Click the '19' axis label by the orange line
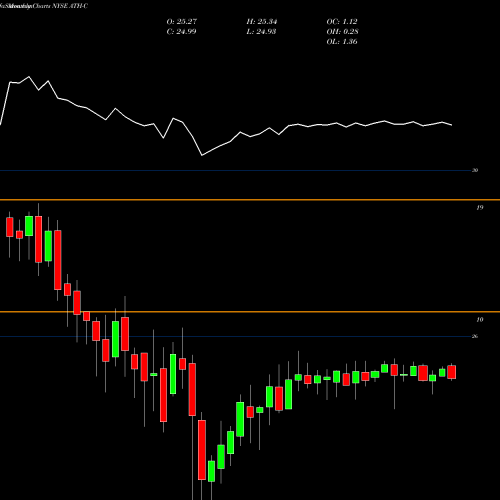 (479, 208)
